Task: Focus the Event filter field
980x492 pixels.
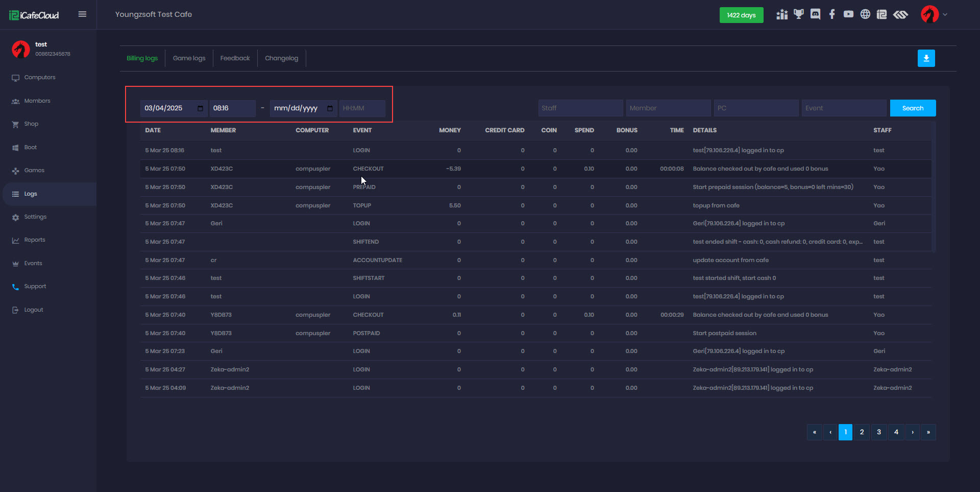Action: tap(844, 108)
